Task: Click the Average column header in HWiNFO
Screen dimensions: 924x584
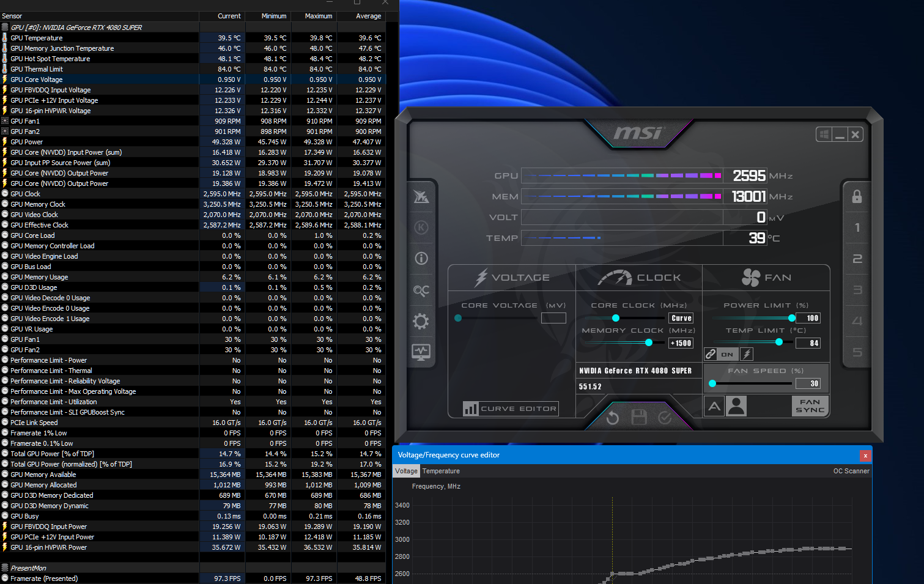Action: 361,16
